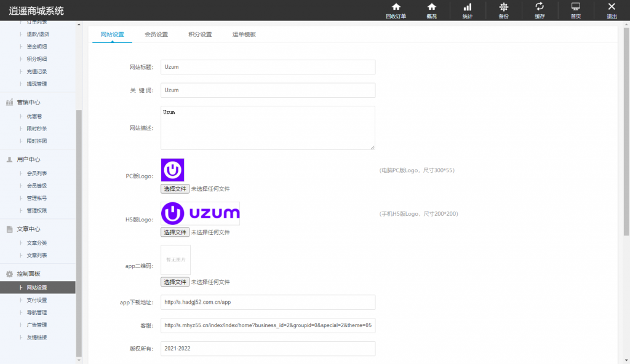The image size is (630, 364).
Task: Click the main page vertical scrollbar
Action: tap(626, 132)
